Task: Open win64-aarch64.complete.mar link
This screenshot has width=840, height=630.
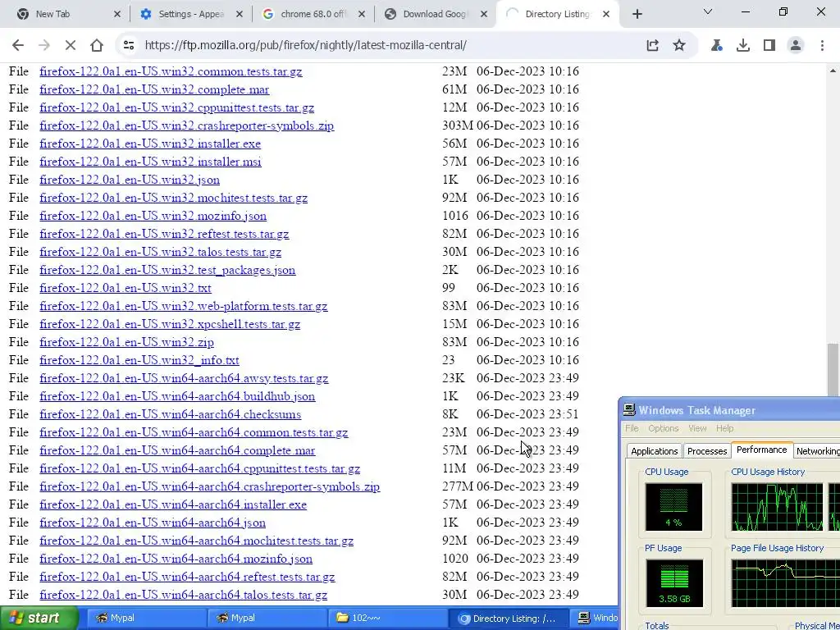Action: coord(177,450)
